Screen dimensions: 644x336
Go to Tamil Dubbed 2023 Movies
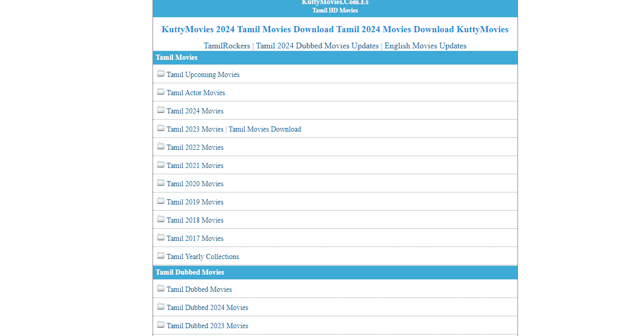pyautogui.click(x=207, y=326)
